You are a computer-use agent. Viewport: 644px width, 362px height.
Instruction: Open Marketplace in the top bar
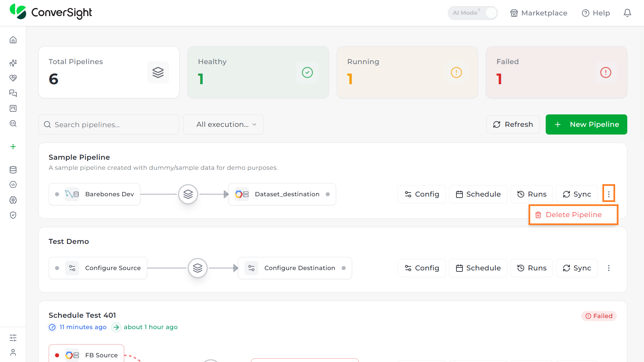[x=539, y=13]
